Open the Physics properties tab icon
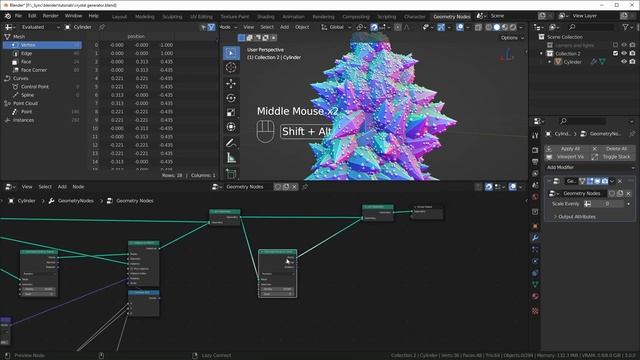Image resolution: width=640 pixels, height=360 pixels. [535, 261]
